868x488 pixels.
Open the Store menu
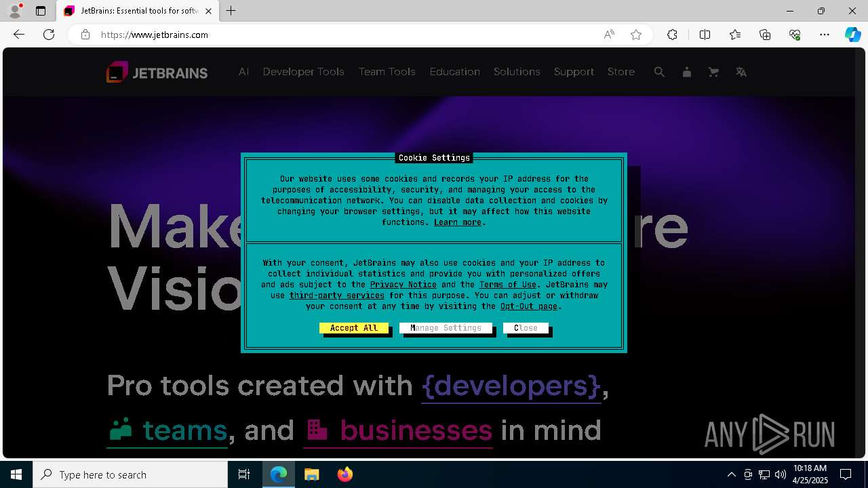(621, 72)
